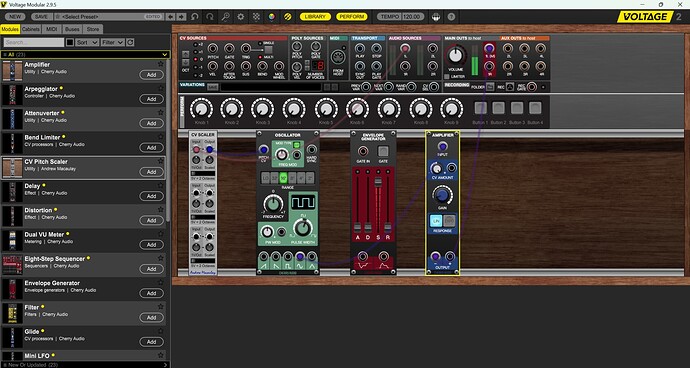Image resolution: width=690 pixels, height=368 pixels.
Task: Expand the All (23) category dropdown
Action: point(85,55)
